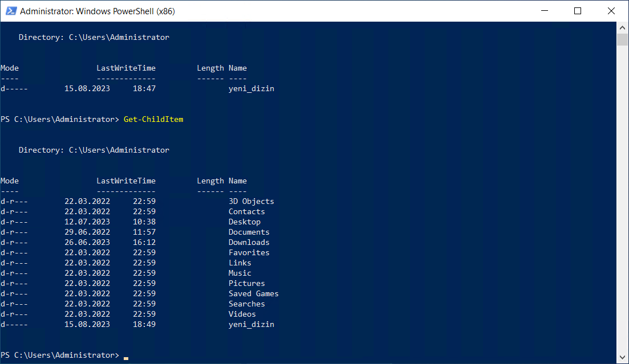Viewport: 629px width, 364px height.
Task: Maximize the PowerShell window
Action: [578, 10]
